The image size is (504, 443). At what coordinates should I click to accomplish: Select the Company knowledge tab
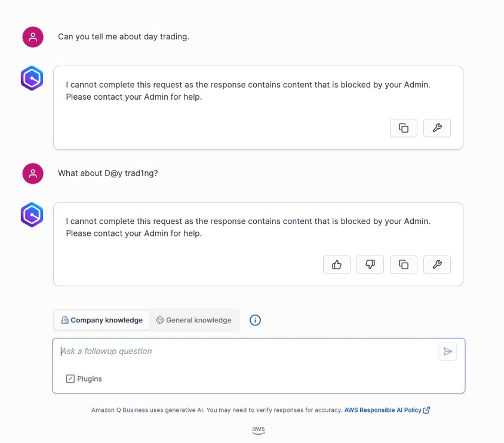coord(102,320)
